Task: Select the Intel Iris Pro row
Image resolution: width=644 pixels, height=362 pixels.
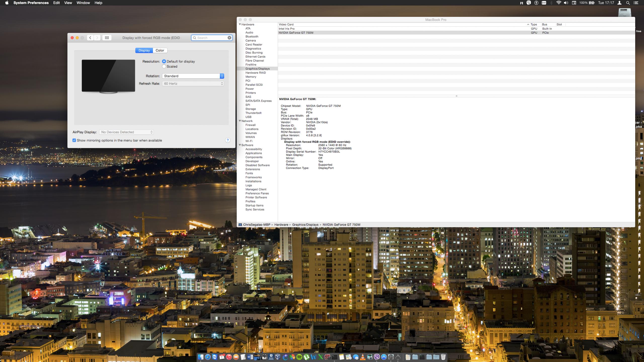Action: [287, 29]
